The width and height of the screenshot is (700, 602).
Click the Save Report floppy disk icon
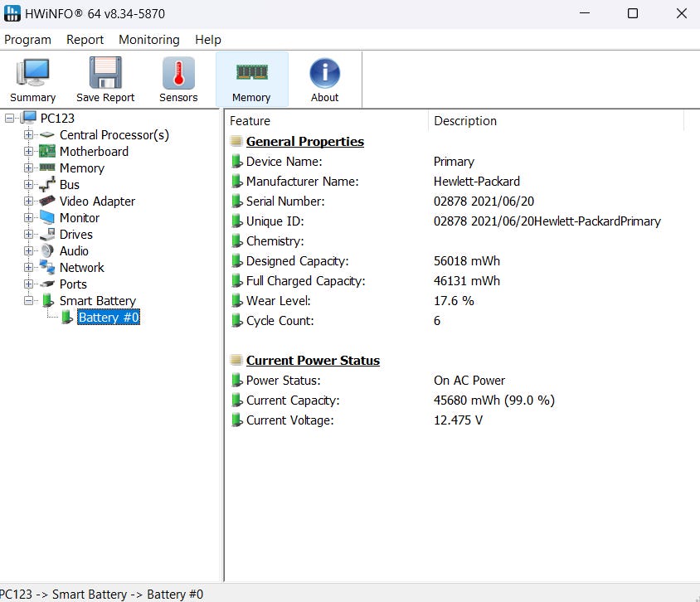(105, 80)
